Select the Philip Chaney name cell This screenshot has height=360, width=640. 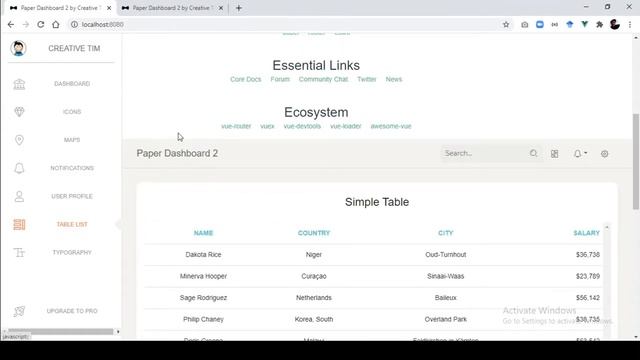[x=203, y=320]
